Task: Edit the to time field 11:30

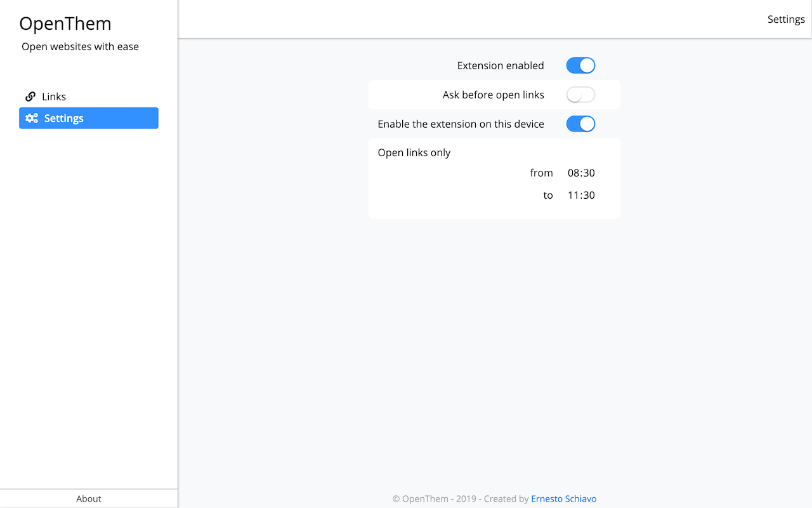Action: pos(581,195)
